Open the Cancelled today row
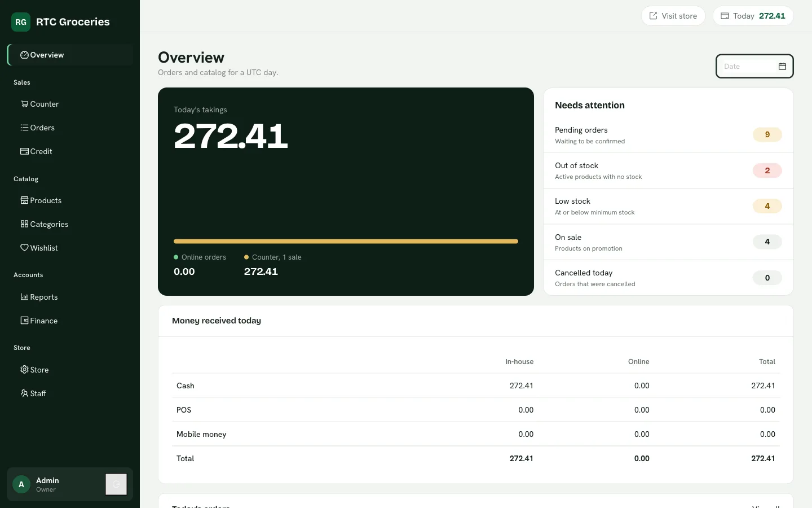The height and width of the screenshot is (508, 812). [668, 278]
